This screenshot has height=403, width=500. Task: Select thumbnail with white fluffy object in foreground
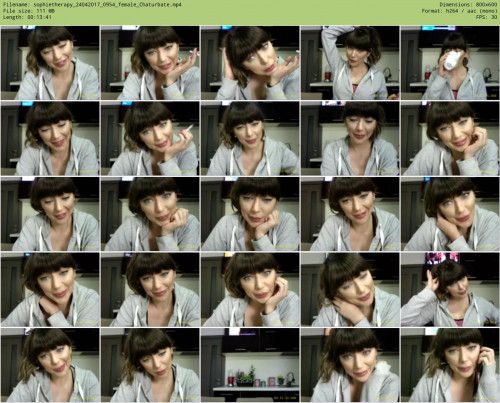point(350,365)
